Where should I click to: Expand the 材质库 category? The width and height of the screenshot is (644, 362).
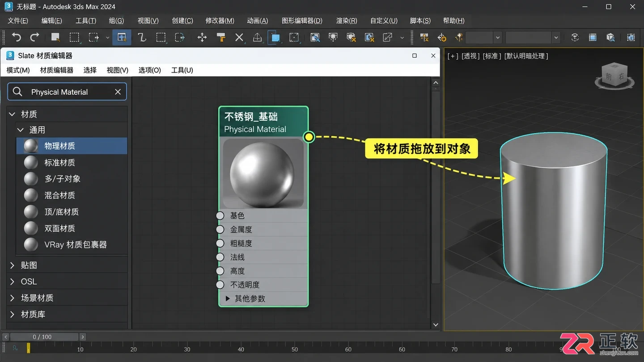point(12,314)
